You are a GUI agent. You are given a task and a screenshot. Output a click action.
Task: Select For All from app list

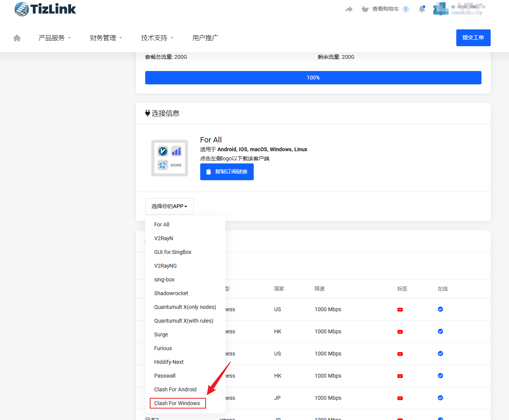(185, 225)
